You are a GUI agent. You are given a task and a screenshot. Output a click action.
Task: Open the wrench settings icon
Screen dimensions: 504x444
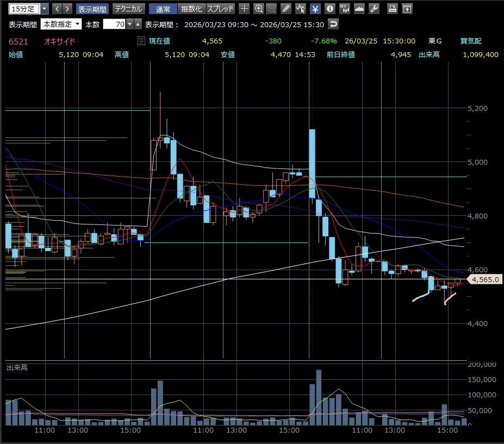(374, 9)
